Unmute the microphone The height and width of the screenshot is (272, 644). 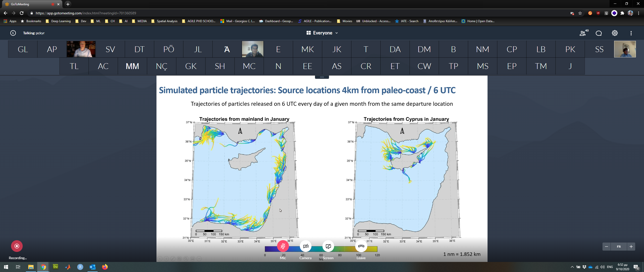coord(283,246)
